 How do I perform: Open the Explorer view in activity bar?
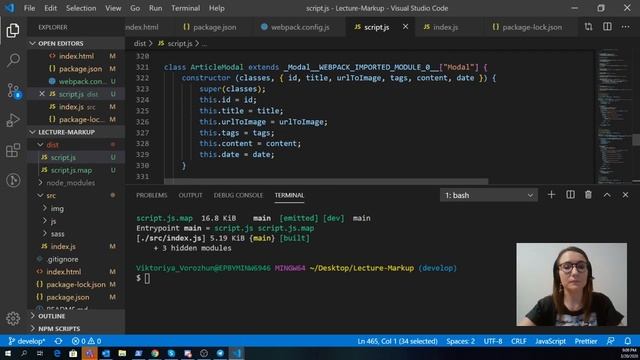13,30
